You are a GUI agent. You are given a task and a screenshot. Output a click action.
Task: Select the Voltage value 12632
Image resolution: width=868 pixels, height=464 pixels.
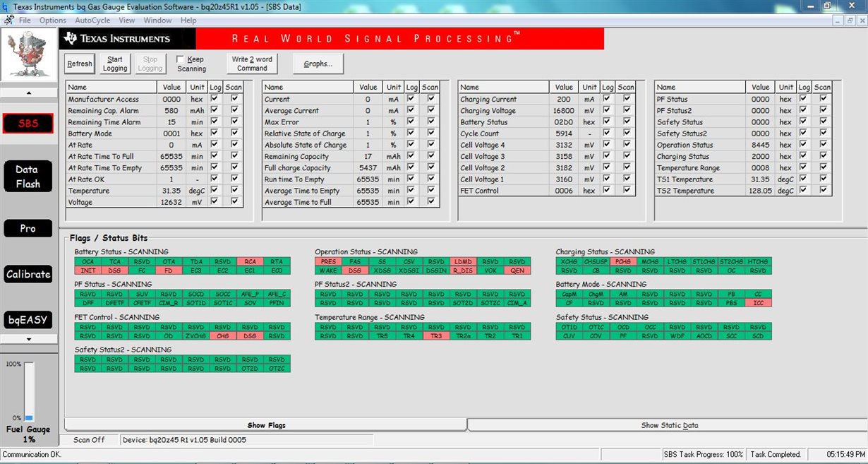click(x=171, y=202)
